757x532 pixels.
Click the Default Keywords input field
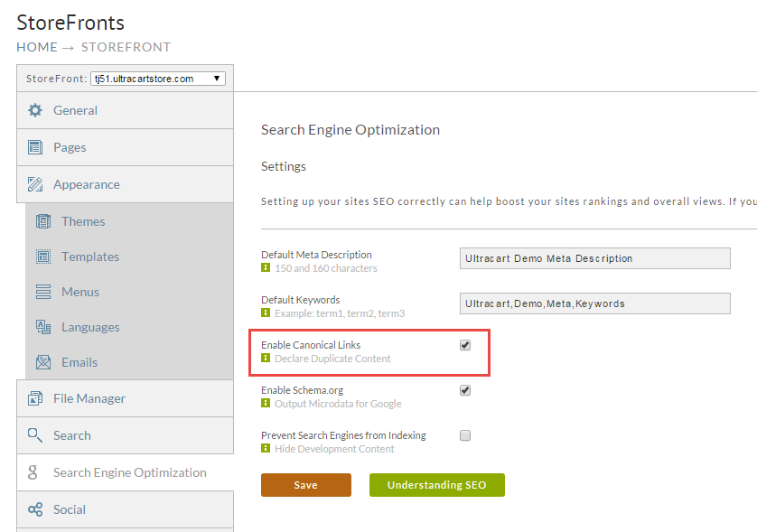coord(594,303)
